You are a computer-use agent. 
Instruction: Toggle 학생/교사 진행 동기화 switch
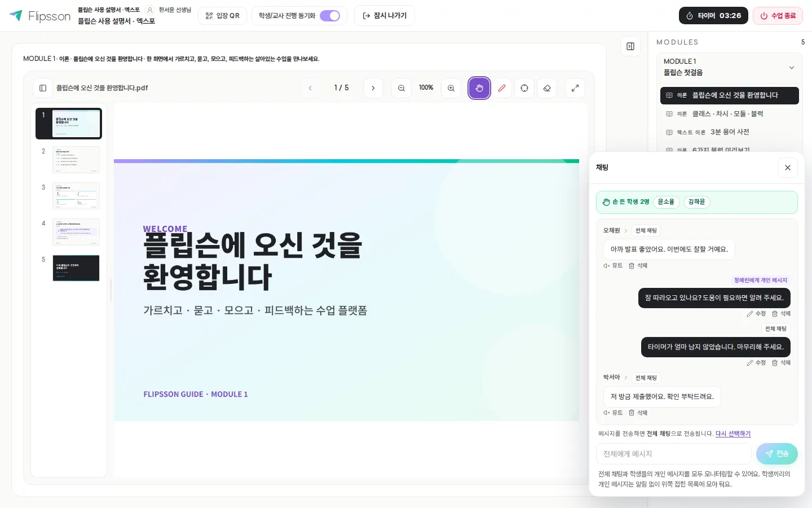pos(330,16)
